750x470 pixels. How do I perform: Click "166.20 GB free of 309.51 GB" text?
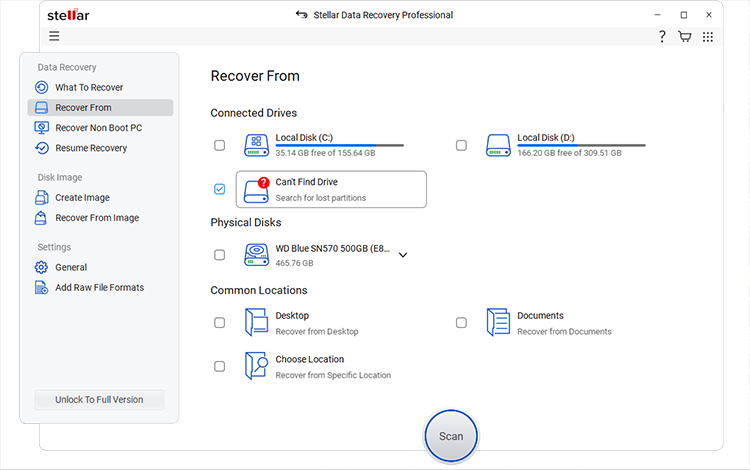569,153
